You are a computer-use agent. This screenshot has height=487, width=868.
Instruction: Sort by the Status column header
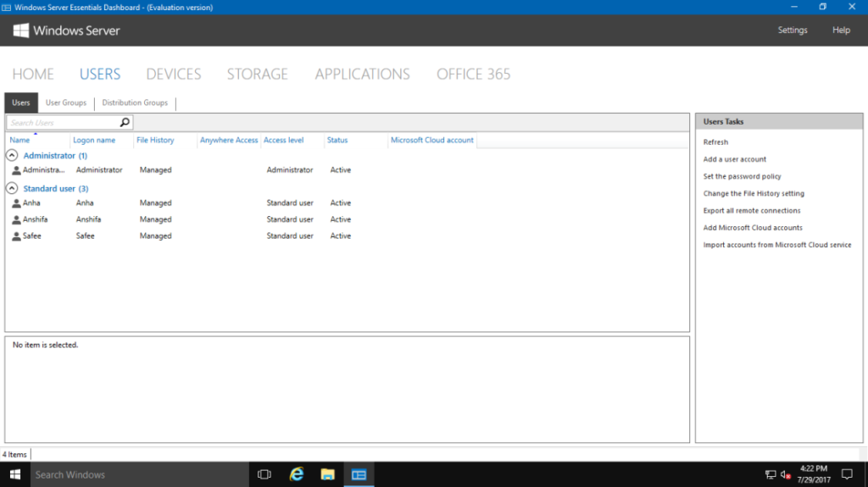pos(337,141)
